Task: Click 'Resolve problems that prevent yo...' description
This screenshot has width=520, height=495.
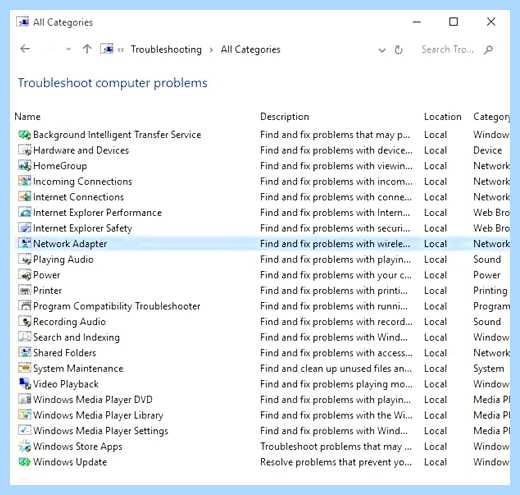Action: coord(336,462)
